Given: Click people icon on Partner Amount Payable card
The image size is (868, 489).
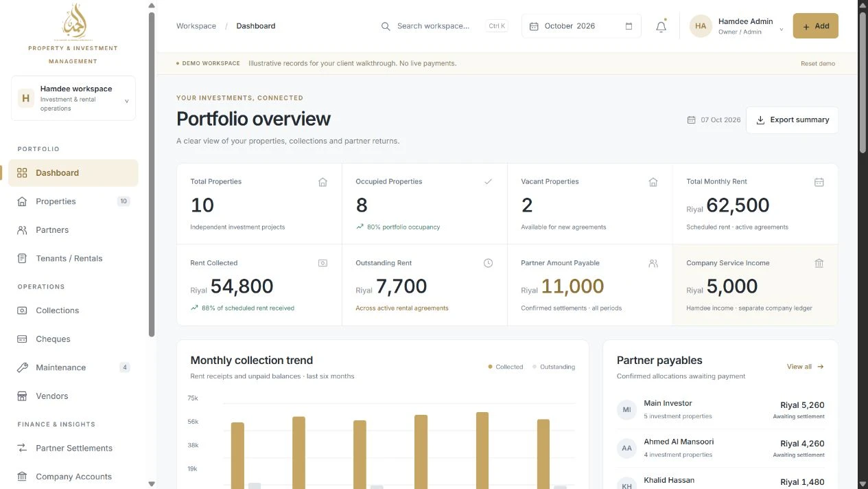Looking at the screenshot, I should [653, 263].
